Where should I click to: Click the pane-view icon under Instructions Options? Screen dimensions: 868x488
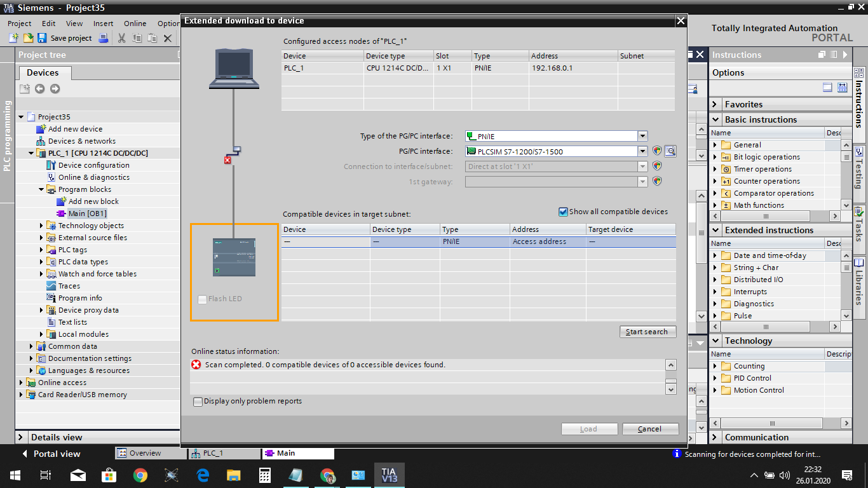coord(827,88)
